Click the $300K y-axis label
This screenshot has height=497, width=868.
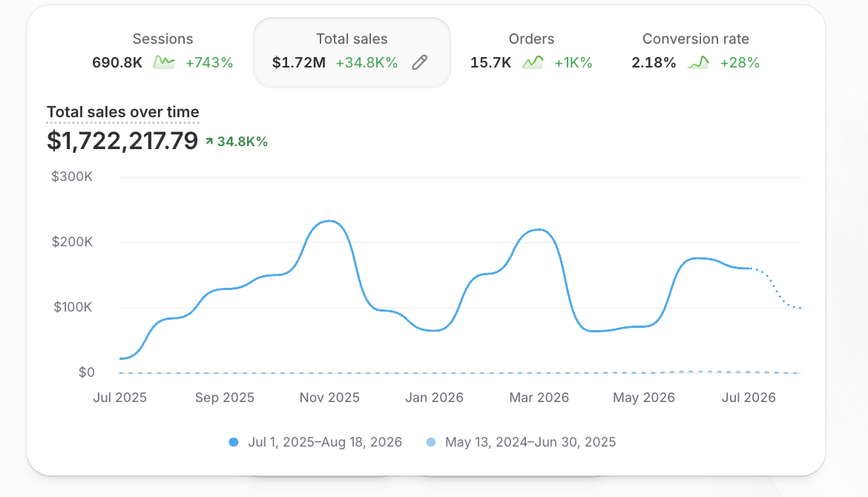click(72, 177)
